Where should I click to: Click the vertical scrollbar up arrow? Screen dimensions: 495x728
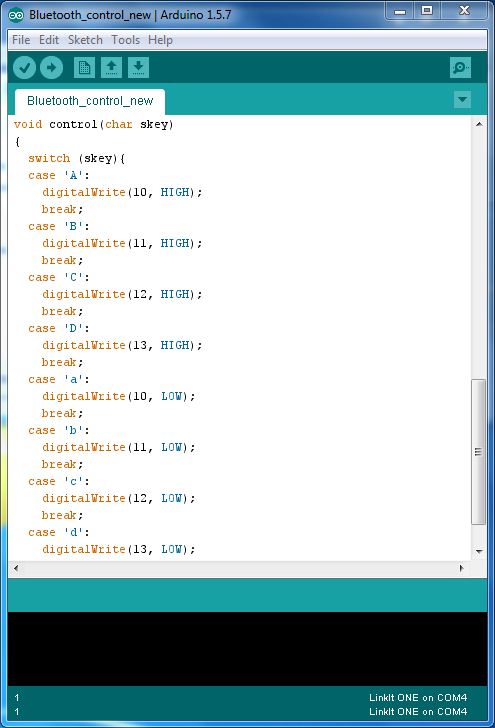(479, 124)
